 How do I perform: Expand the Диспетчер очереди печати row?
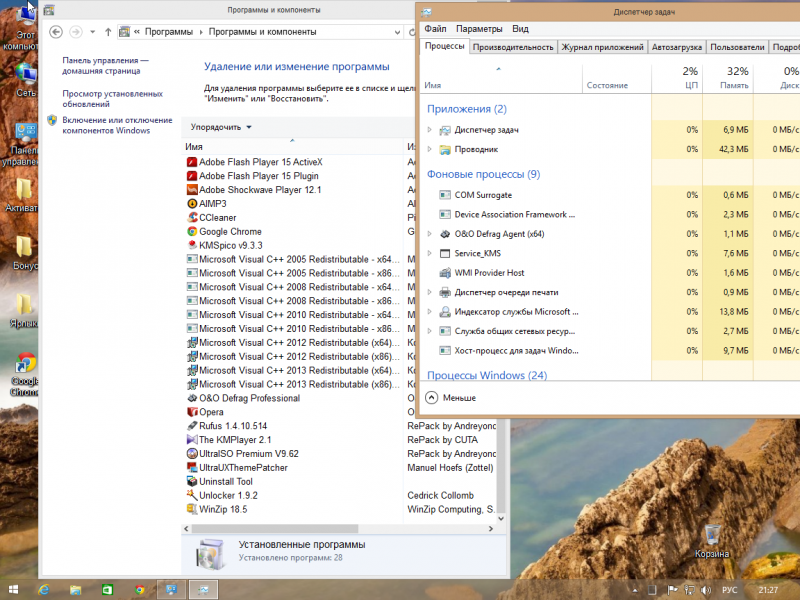tap(430, 292)
